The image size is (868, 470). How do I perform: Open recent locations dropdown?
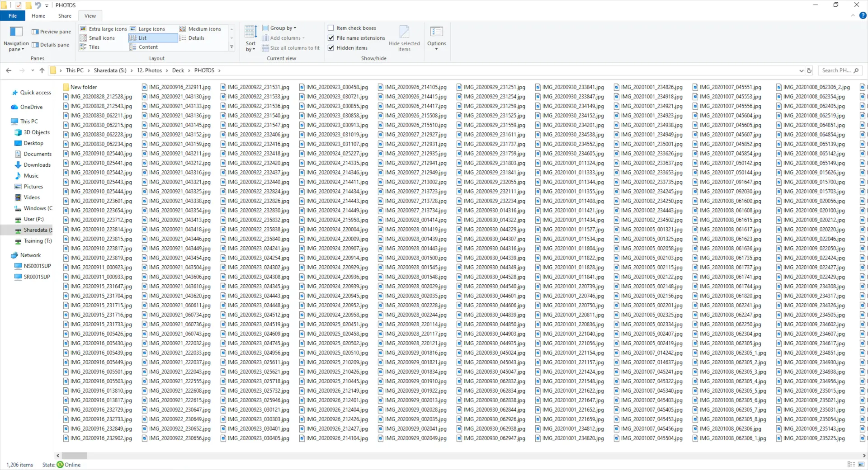(33, 70)
